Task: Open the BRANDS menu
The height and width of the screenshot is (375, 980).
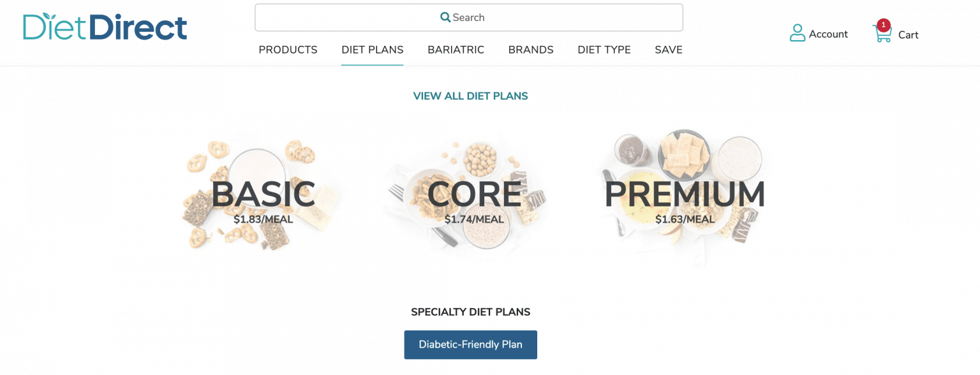Action: tap(530, 50)
